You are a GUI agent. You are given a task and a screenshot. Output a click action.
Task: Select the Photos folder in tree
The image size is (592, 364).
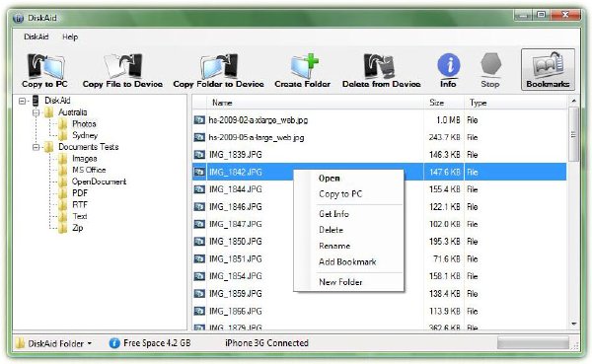click(84, 124)
